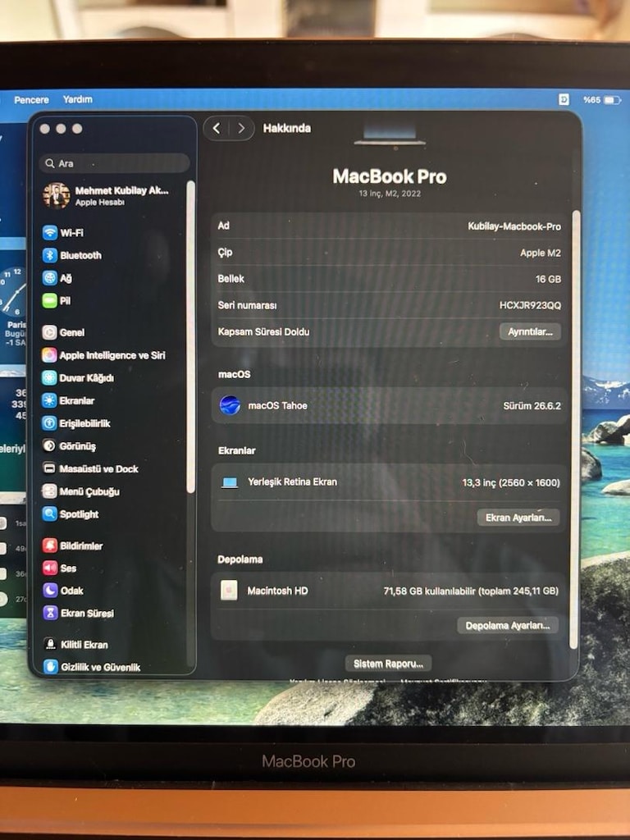
Task: Click the main pane vertical scrollbar
Action: point(576,430)
